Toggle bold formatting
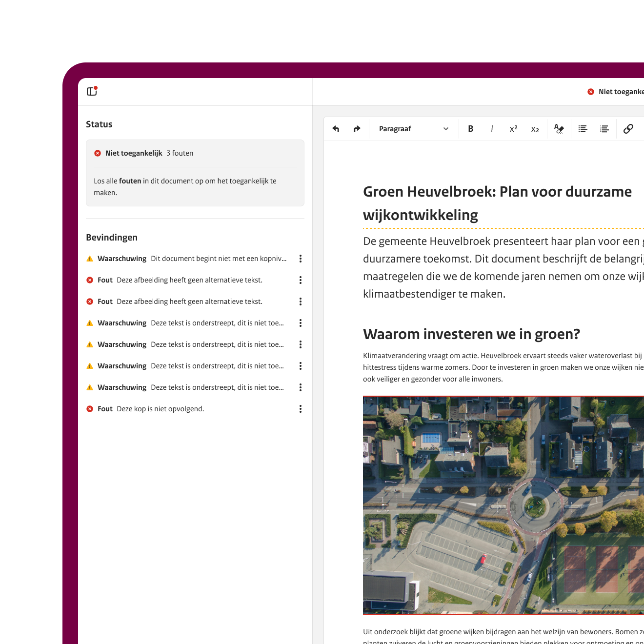644x644 pixels. click(471, 129)
